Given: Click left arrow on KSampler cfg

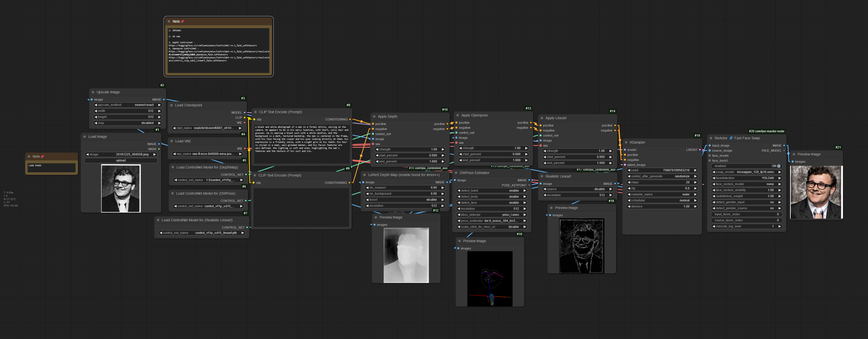Looking at the screenshot, I should pos(629,188).
